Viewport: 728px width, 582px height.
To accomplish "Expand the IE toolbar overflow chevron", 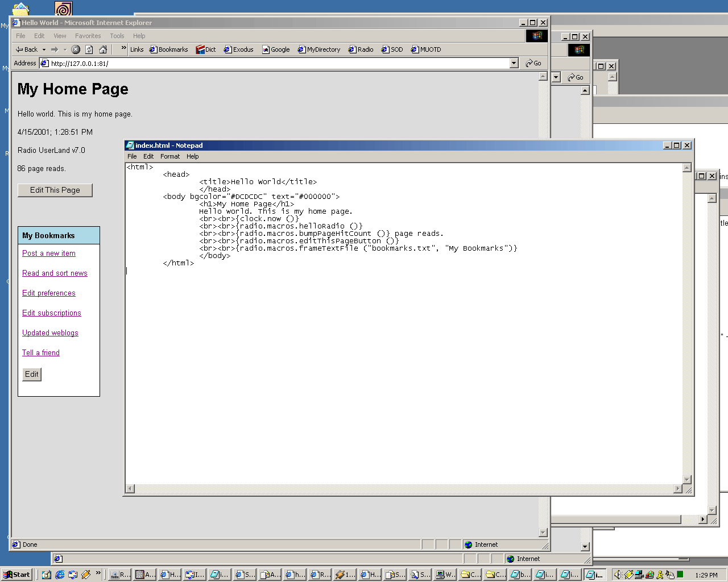I will click(123, 48).
